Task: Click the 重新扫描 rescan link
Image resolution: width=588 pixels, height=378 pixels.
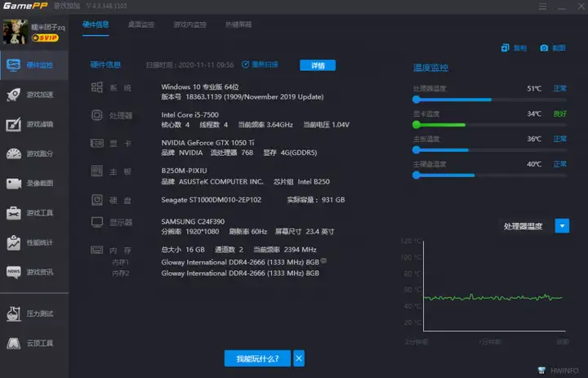Action: tap(260, 64)
